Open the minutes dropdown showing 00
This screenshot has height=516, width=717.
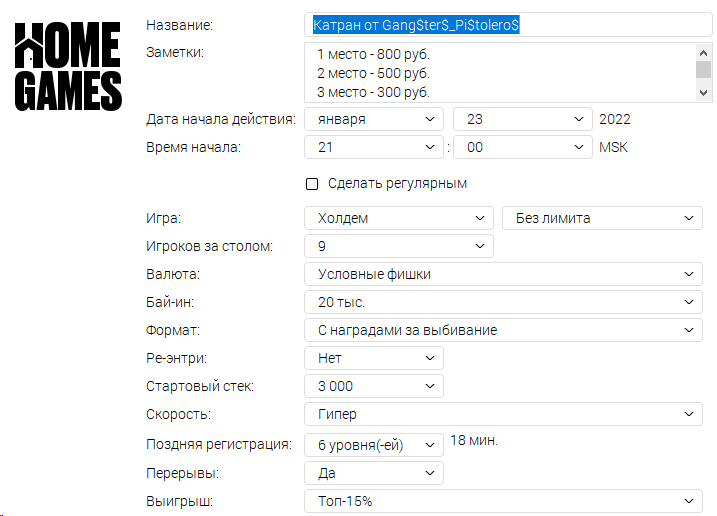click(523, 147)
